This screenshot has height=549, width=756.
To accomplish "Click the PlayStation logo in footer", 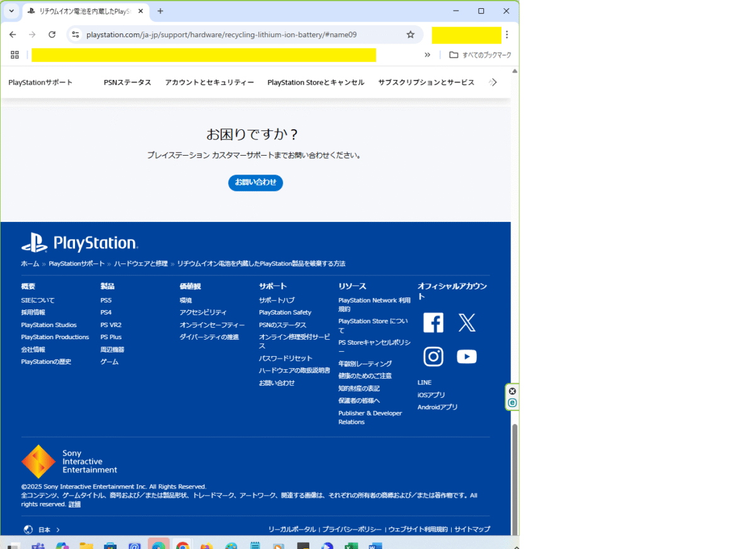I will click(79, 243).
